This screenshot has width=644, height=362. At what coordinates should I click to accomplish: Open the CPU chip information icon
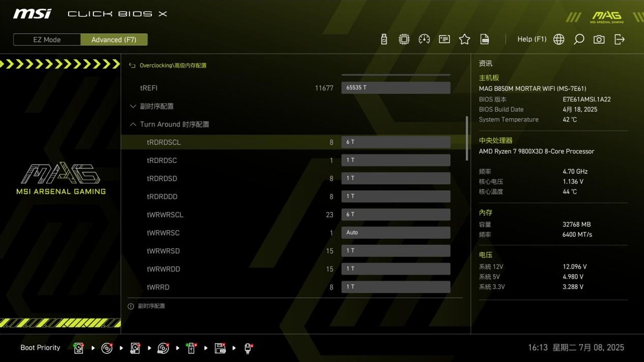coord(404,39)
